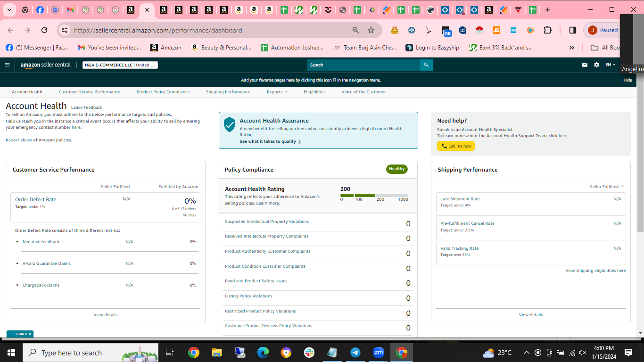Click the Windows taskbar search box

[91, 353]
